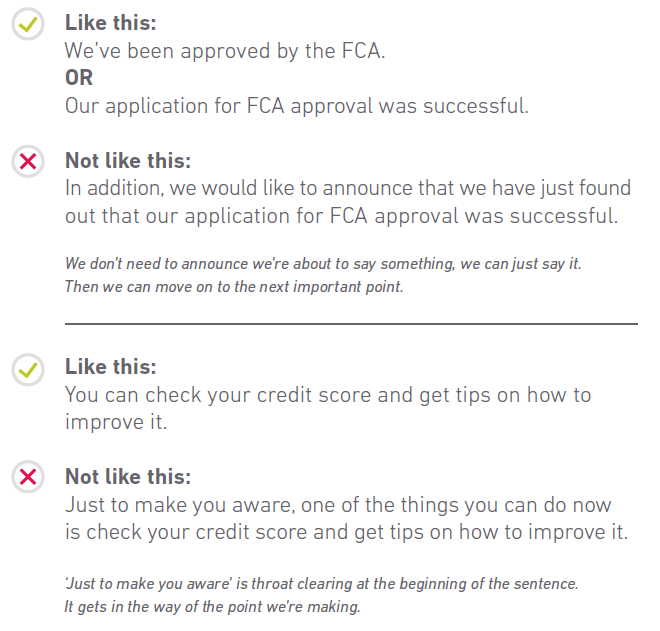
Task: Click the green checkmark beside the FCA approval example
Action: 28,25
